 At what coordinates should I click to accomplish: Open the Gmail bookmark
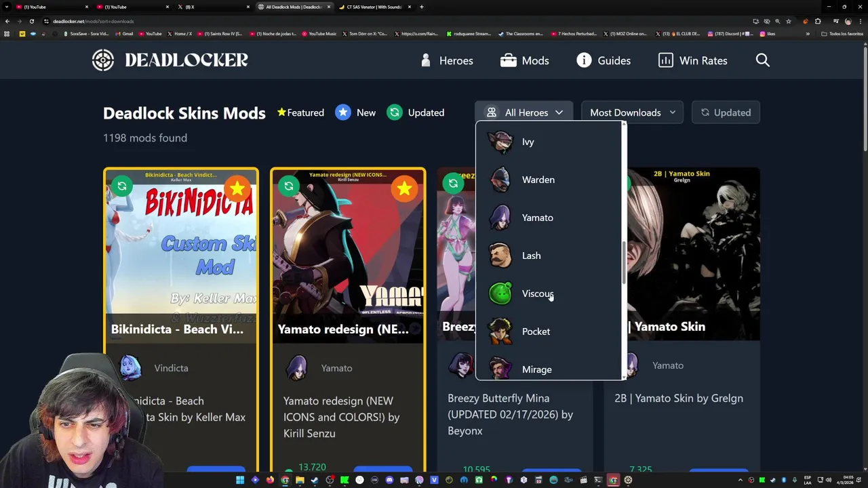(x=124, y=33)
